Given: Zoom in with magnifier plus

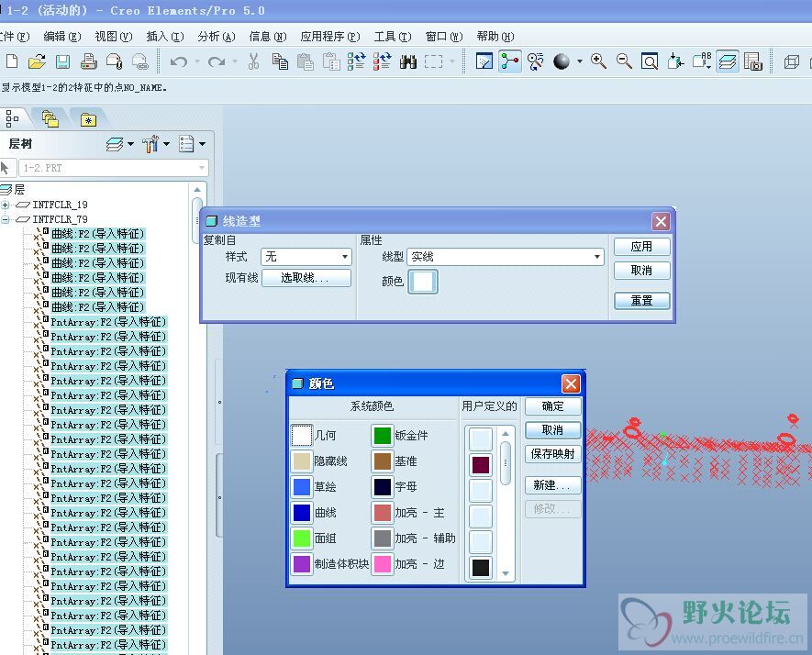Looking at the screenshot, I should point(598,61).
